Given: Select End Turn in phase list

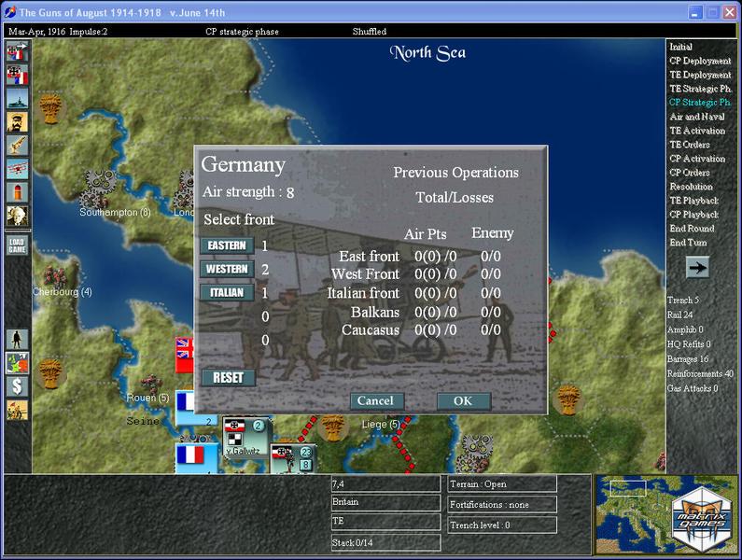Looking at the screenshot, I should click(688, 243).
